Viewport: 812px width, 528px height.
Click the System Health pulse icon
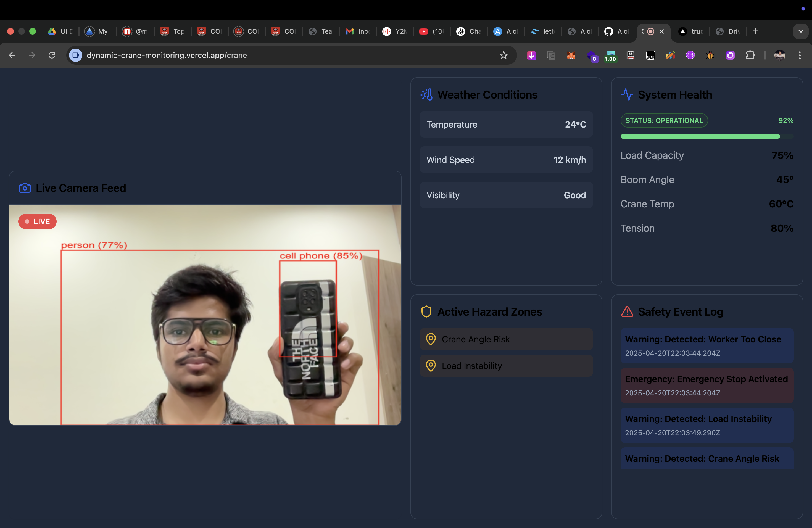(x=627, y=94)
